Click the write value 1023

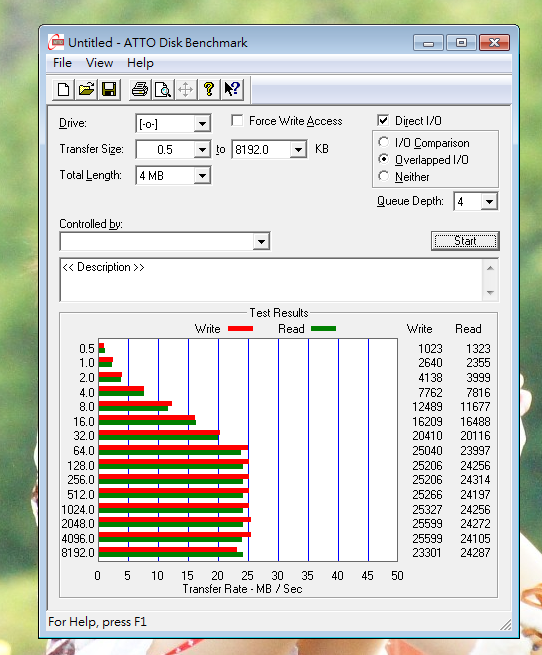point(430,348)
